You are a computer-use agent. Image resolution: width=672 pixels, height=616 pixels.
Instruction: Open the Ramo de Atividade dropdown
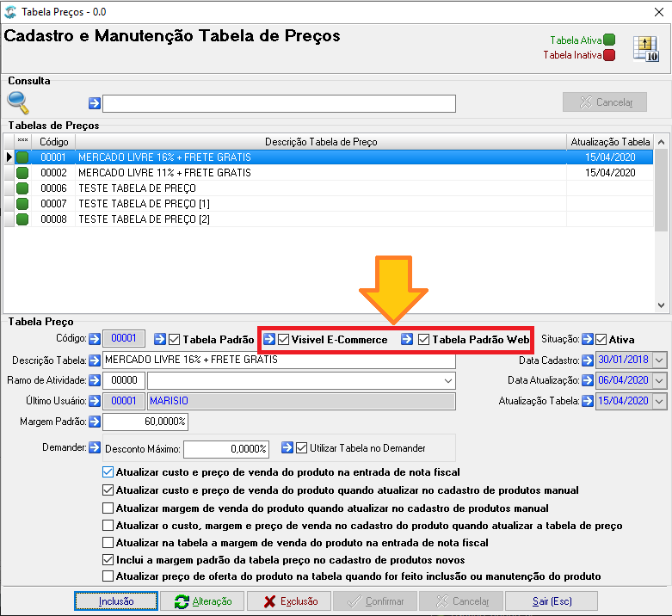448,381
